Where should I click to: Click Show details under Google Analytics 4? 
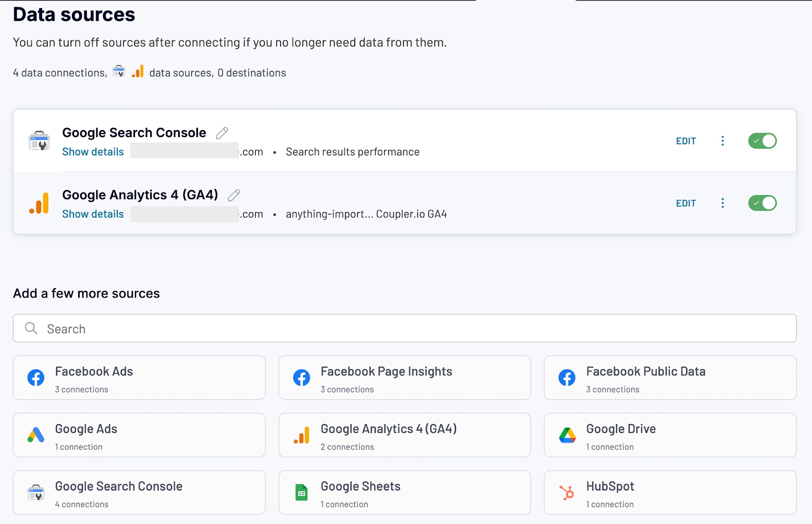93,214
